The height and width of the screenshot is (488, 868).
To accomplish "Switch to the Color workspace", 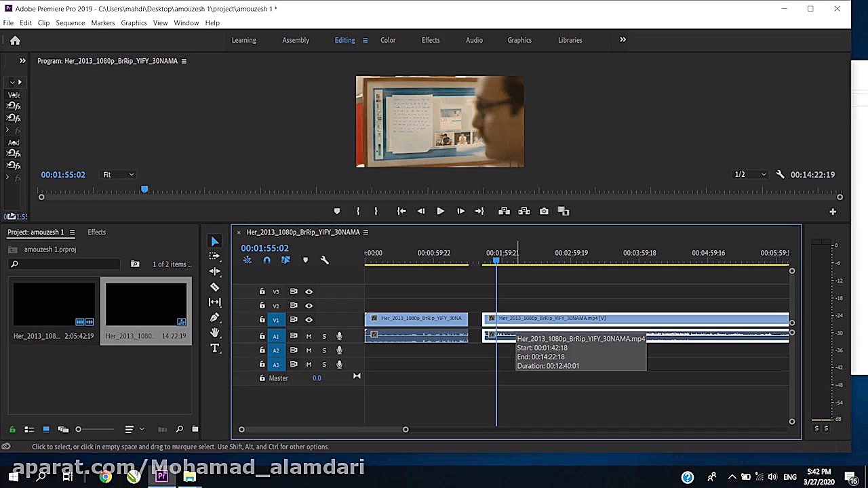I will [x=388, y=40].
